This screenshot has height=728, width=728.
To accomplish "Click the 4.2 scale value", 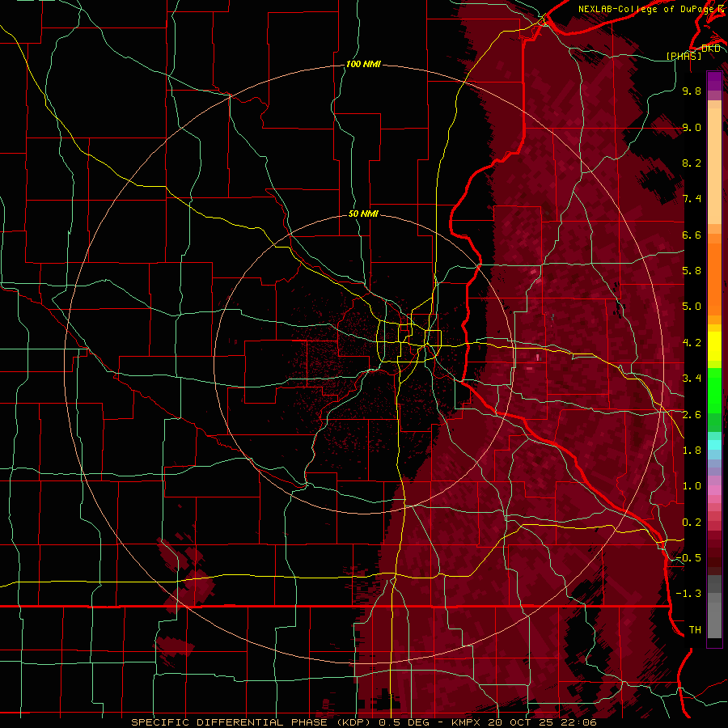I will 692,343.
